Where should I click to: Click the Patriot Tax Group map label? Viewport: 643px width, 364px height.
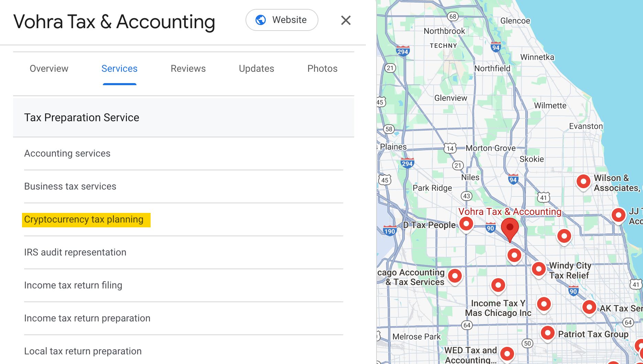tap(593, 334)
